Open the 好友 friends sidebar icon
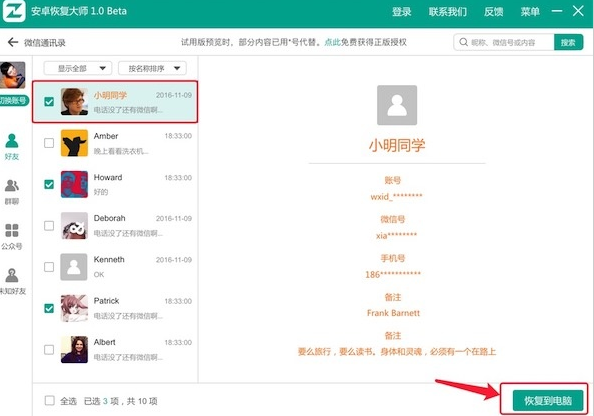The width and height of the screenshot is (594, 416). coord(12,147)
